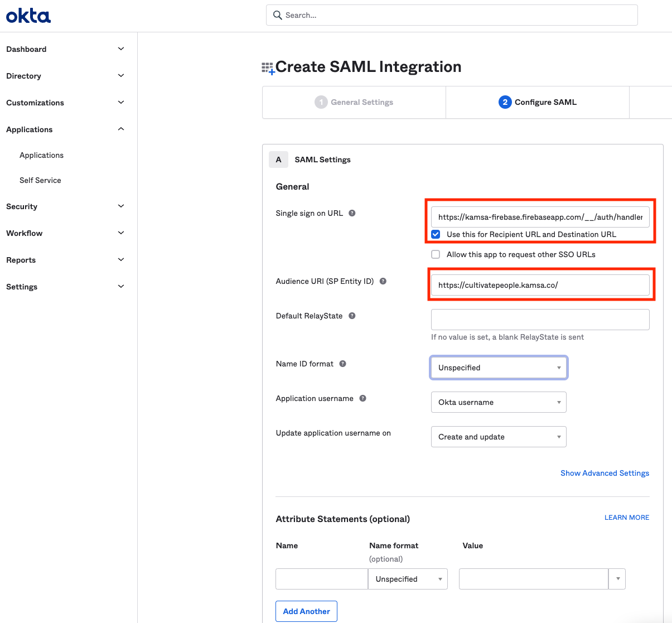Expand the Settings sidebar section
The width and height of the screenshot is (672, 623).
[121, 287]
